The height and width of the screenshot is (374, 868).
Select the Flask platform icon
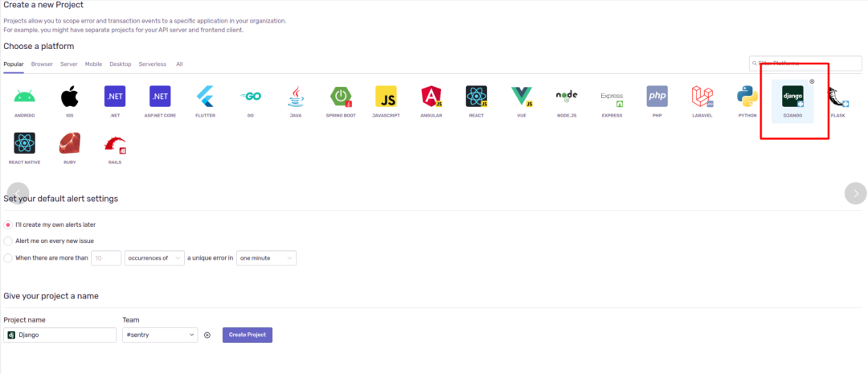[838, 97]
